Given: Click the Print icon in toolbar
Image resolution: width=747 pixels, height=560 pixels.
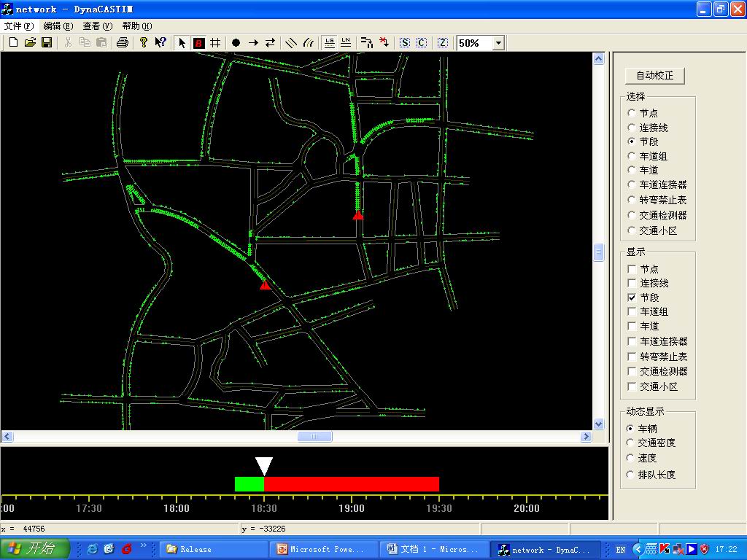Looking at the screenshot, I should (123, 43).
